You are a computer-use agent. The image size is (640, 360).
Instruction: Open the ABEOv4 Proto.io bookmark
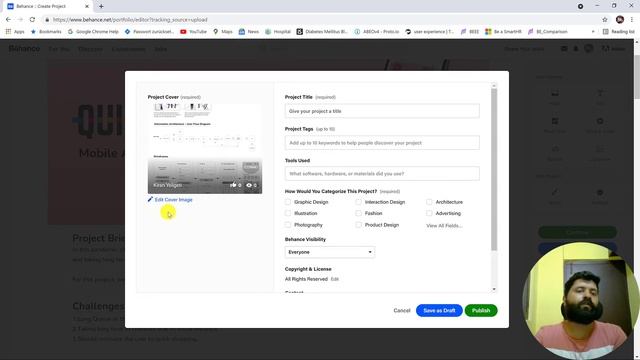[x=376, y=31]
